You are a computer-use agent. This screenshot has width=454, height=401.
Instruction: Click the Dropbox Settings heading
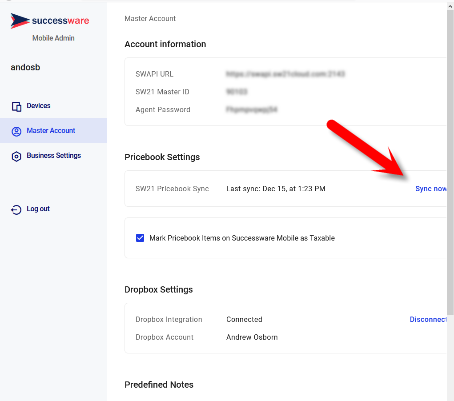pos(159,289)
